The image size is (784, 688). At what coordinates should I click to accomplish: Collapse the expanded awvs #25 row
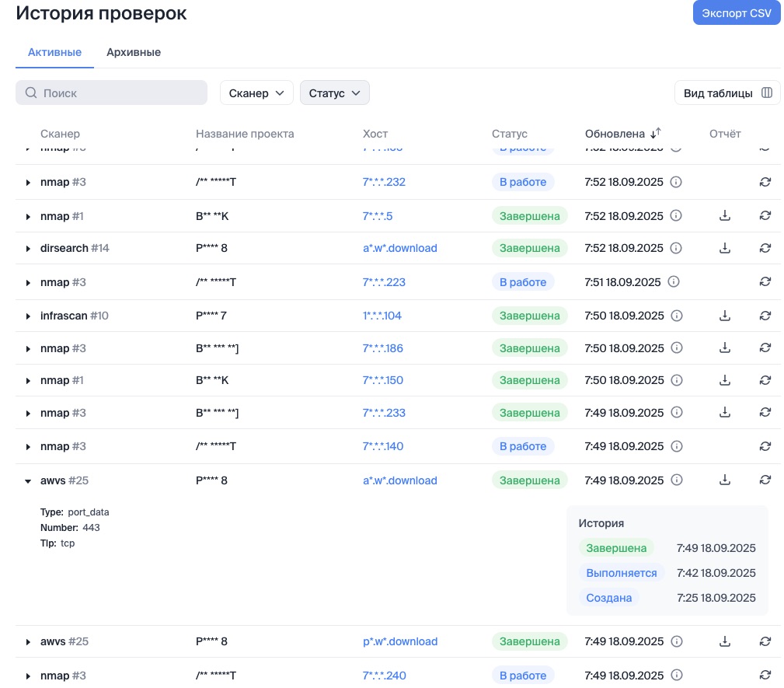click(x=29, y=481)
